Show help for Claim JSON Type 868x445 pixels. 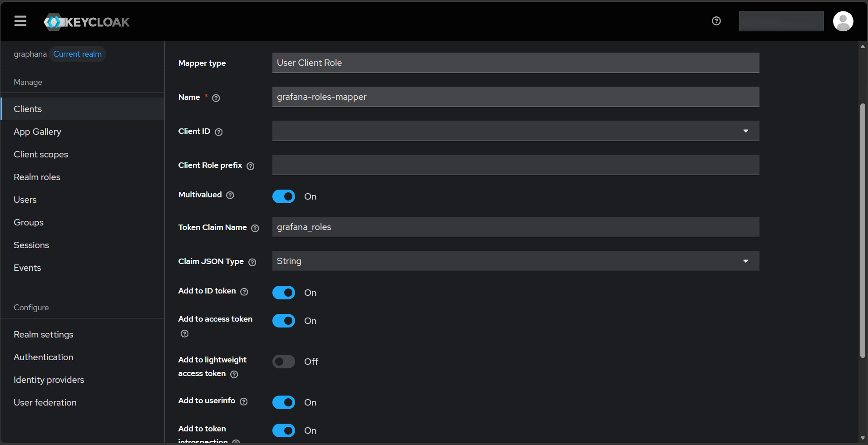[252, 262]
